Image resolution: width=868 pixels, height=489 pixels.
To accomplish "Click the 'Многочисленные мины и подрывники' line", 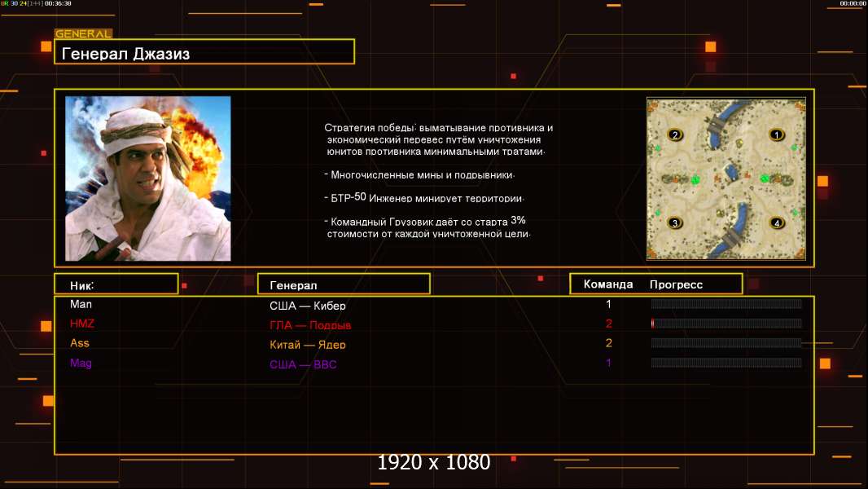I will (419, 175).
